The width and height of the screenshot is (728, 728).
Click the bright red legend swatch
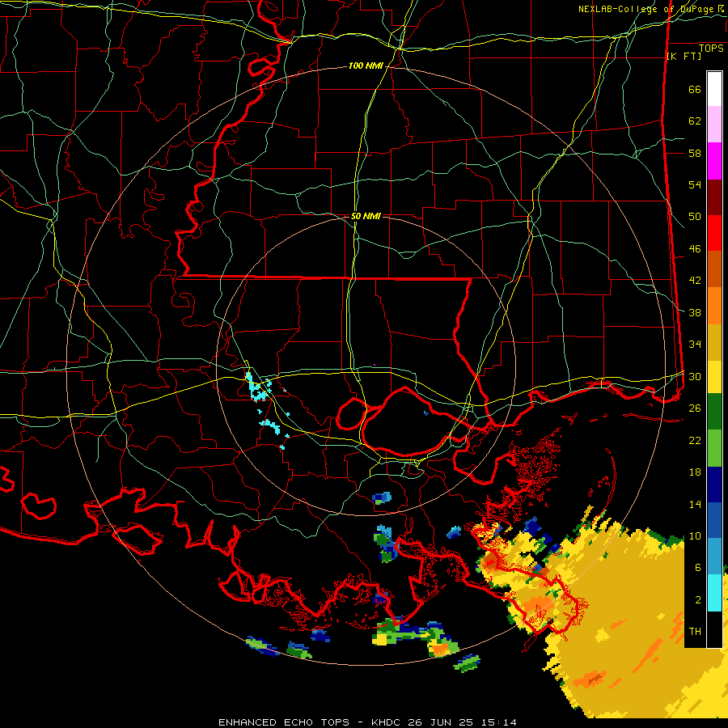(714, 234)
